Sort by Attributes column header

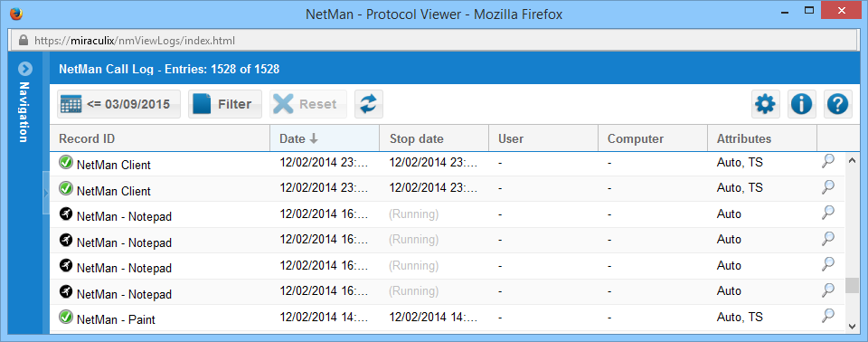[762, 138]
